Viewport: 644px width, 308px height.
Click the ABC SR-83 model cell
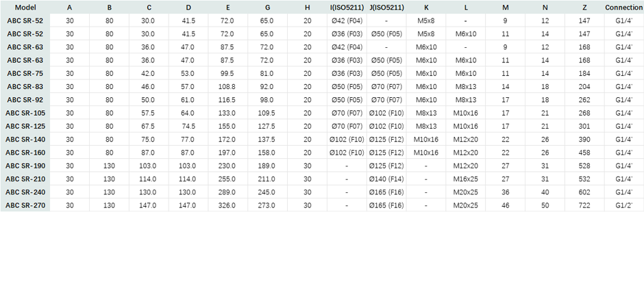point(25,86)
